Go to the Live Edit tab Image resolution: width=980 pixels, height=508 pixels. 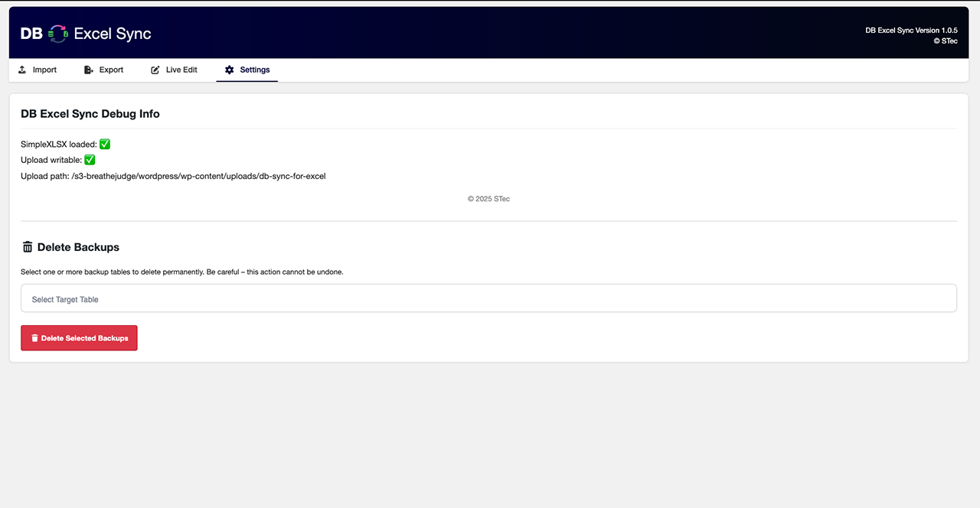[181, 70]
